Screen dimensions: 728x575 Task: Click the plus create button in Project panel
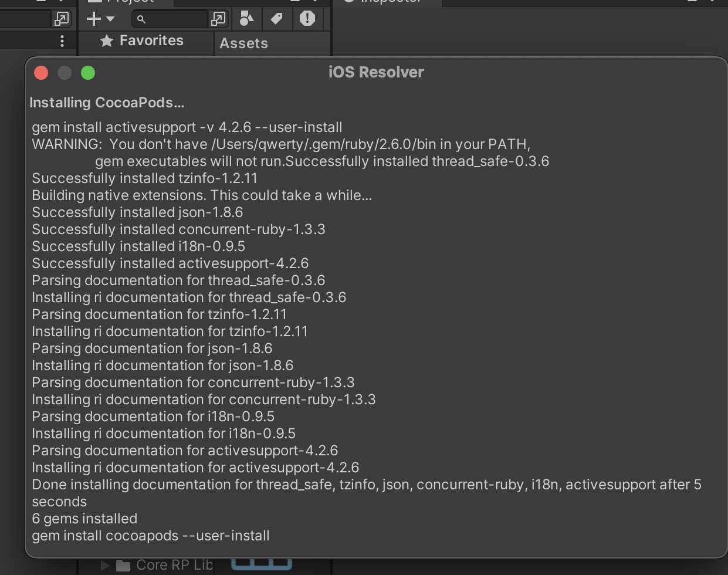coord(94,19)
